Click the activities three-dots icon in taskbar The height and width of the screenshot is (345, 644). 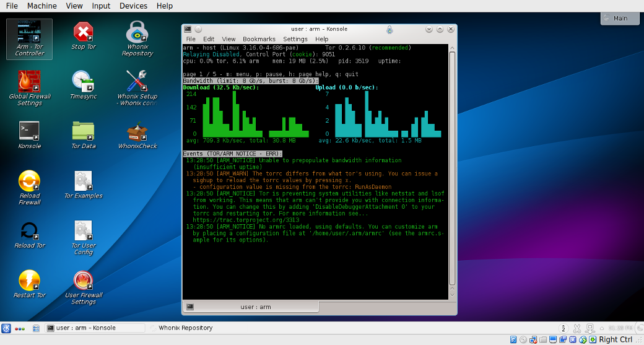coord(20,328)
